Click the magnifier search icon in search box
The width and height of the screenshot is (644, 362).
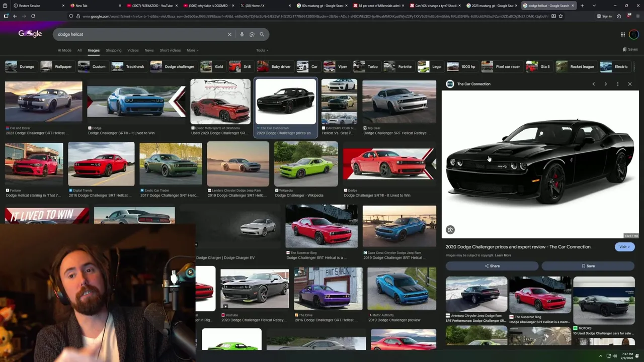pyautogui.click(x=262, y=34)
